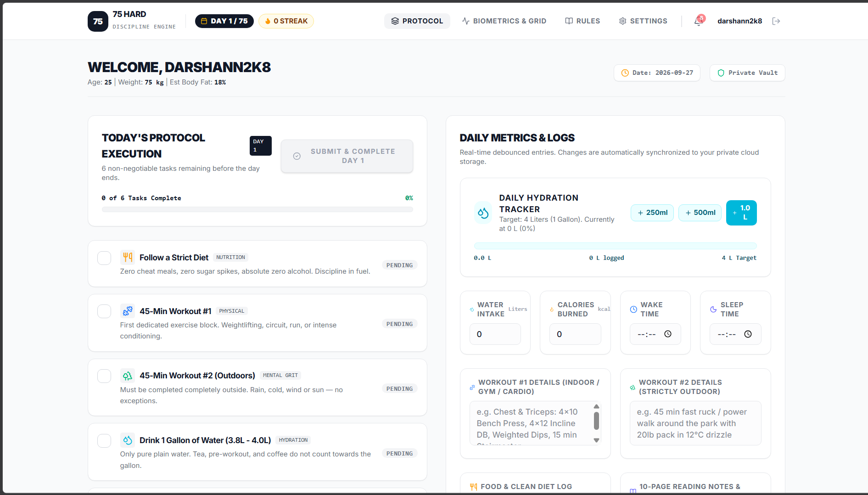This screenshot has height=495, width=868.
Task: Click the logout icon beside username
Action: click(776, 21)
